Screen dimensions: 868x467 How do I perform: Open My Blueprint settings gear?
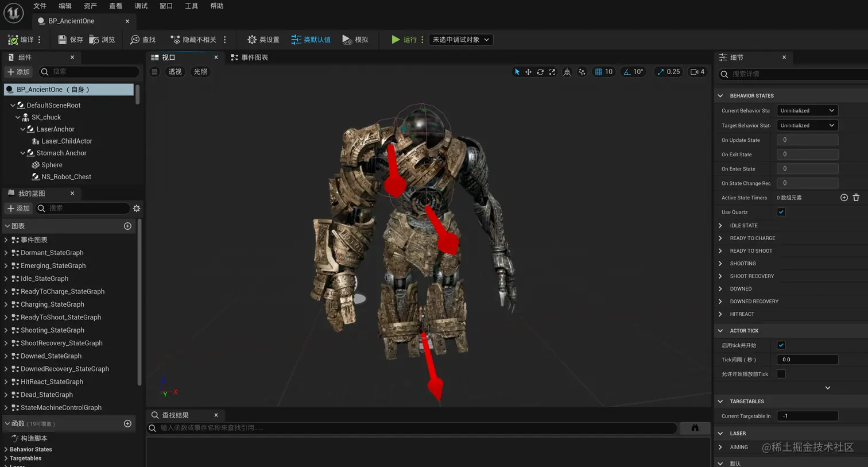(137, 209)
